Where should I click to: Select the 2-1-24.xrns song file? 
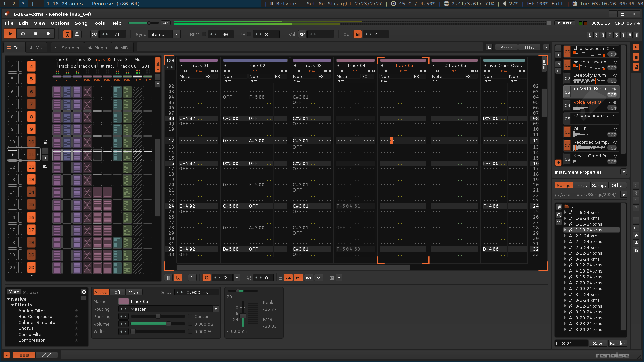pos(587,236)
